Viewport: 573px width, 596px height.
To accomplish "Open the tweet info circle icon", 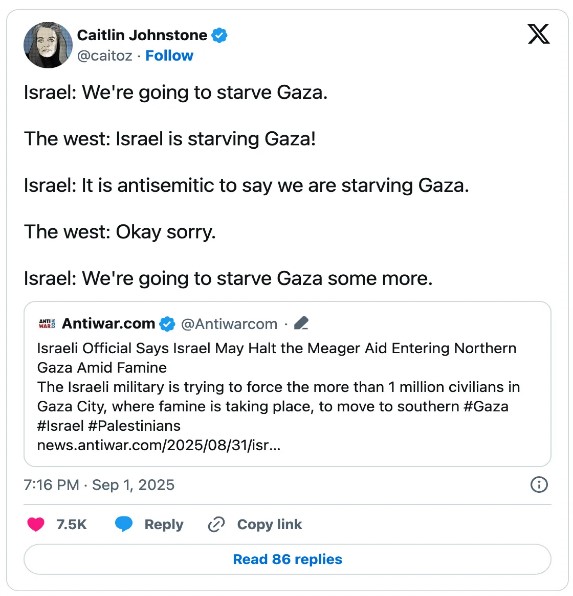I will (539, 485).
